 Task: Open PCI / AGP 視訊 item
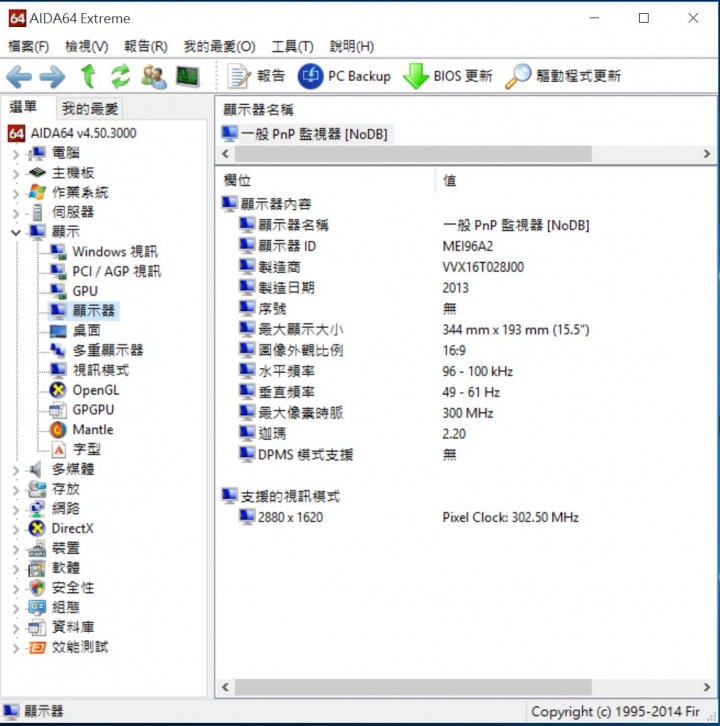[106, 271]
